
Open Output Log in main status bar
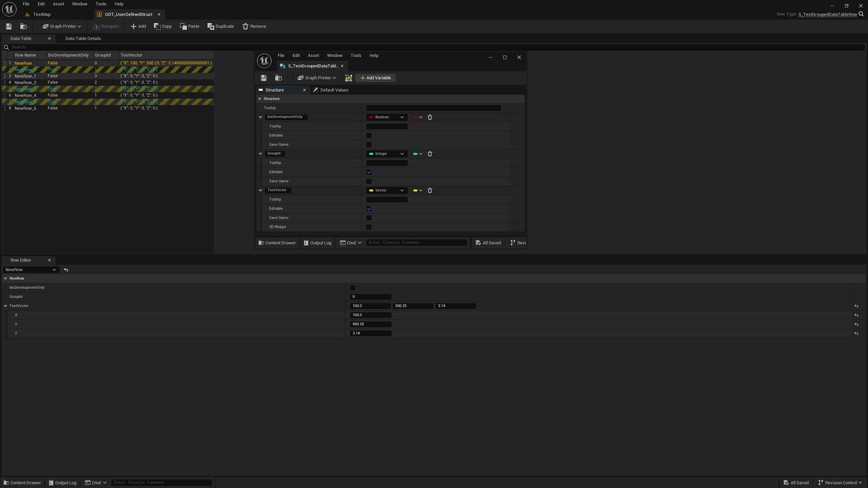(x=62, y=483)
